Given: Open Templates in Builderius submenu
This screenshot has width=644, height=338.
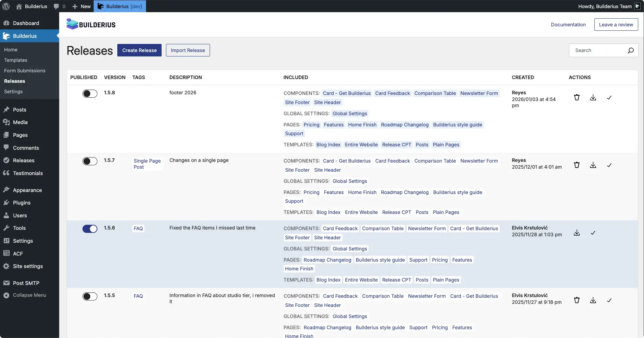Looking at the screenshot, I should [16, 60].
